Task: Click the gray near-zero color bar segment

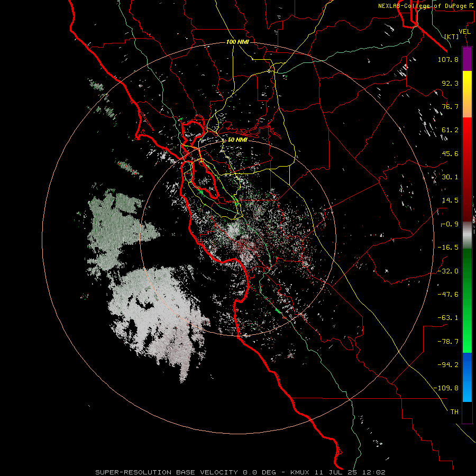Action: click(467, 235)
